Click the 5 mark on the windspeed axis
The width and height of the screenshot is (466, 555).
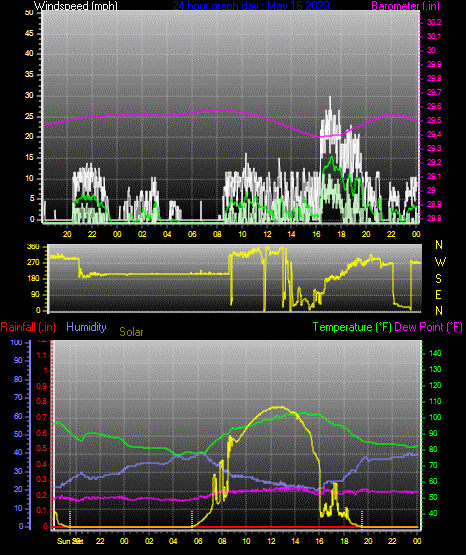pyautogui.click(x=32, y=199)
